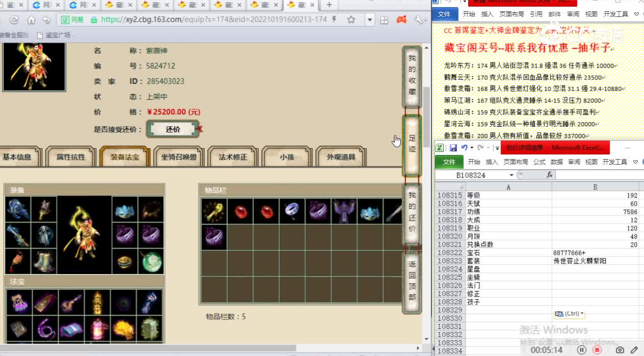The width and height of the screenshot is (644, 356).
Task: Select the golden flame treasure in 法宝
Action: [123, 328]
